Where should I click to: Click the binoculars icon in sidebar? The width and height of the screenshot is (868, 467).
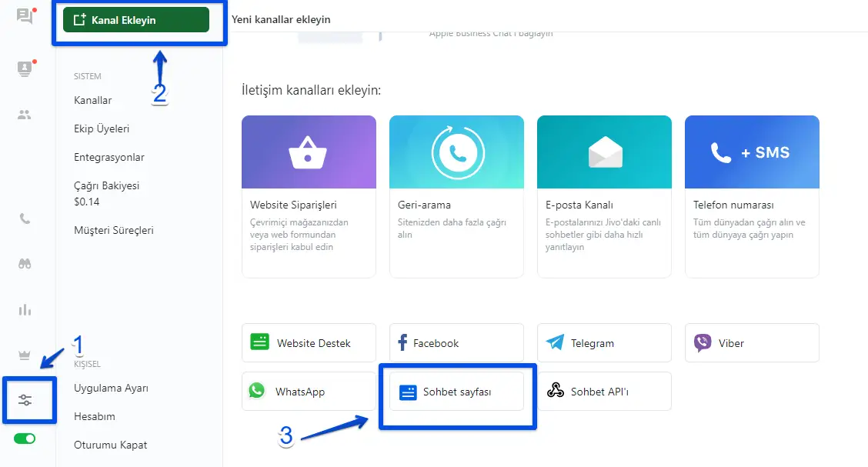(x=25, y=264)
